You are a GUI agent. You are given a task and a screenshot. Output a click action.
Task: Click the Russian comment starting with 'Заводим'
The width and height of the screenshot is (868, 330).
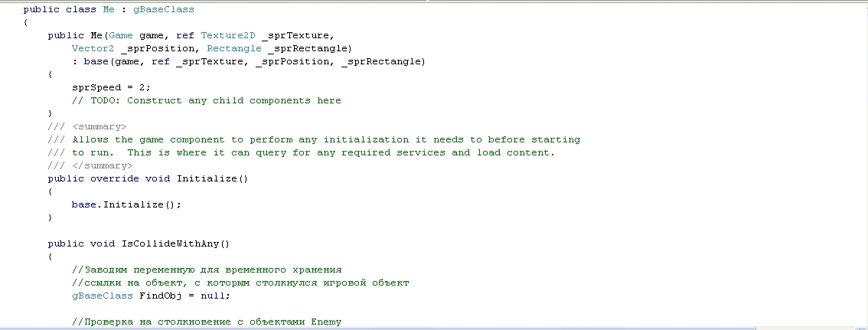tap(207, 270)
